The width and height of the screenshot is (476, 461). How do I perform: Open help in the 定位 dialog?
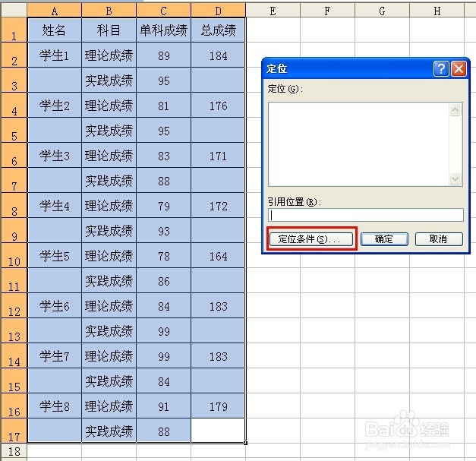(x=441, y=68)
